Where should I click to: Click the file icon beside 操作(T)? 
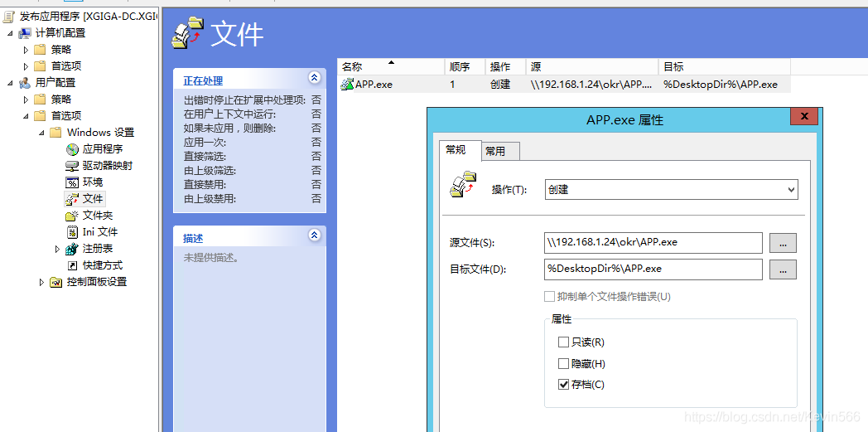pos(463,185)
